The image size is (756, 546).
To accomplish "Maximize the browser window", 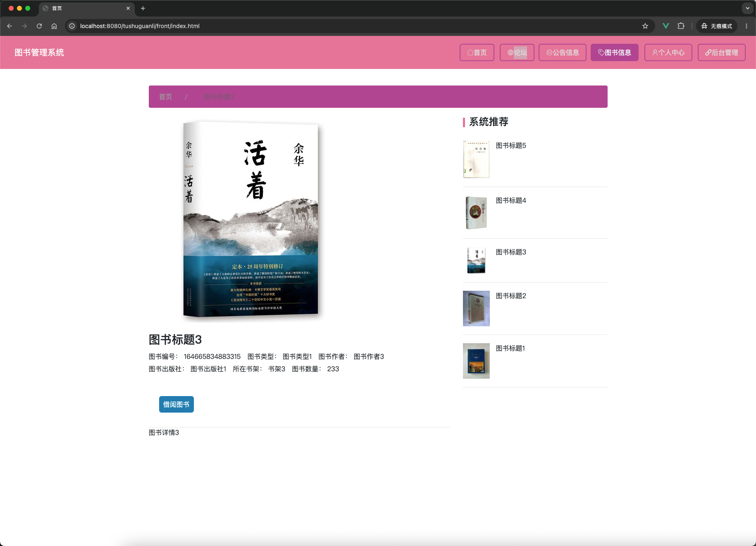I will click(x=28, y=8).
